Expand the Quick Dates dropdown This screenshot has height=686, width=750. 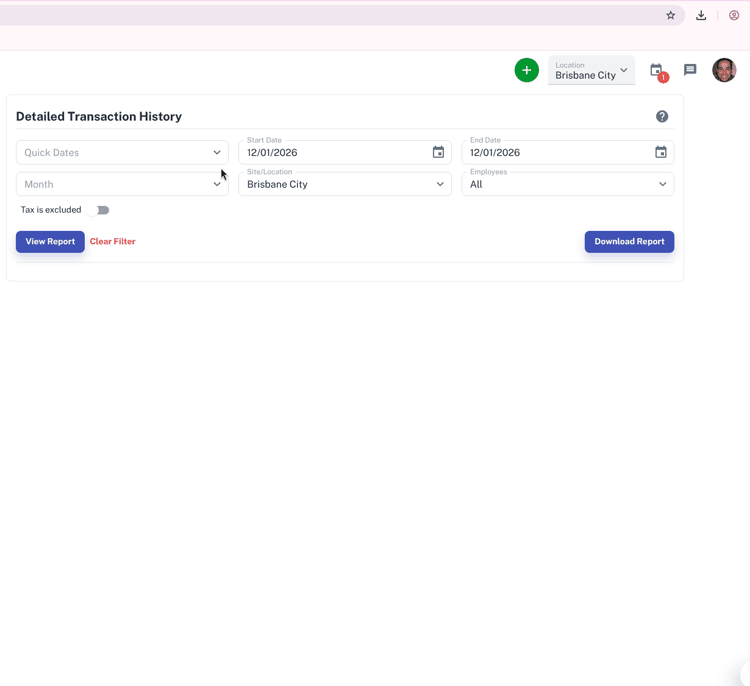(122, 153)
